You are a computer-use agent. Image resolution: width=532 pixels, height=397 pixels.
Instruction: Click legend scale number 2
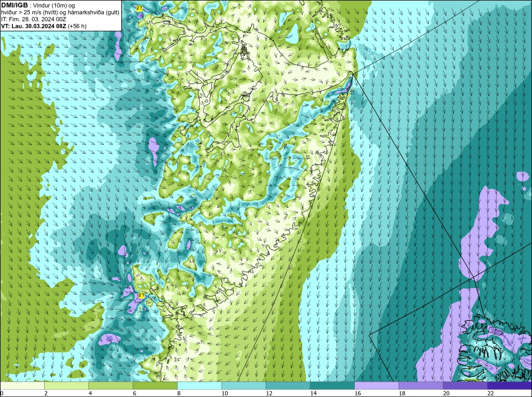coord(46,393)
